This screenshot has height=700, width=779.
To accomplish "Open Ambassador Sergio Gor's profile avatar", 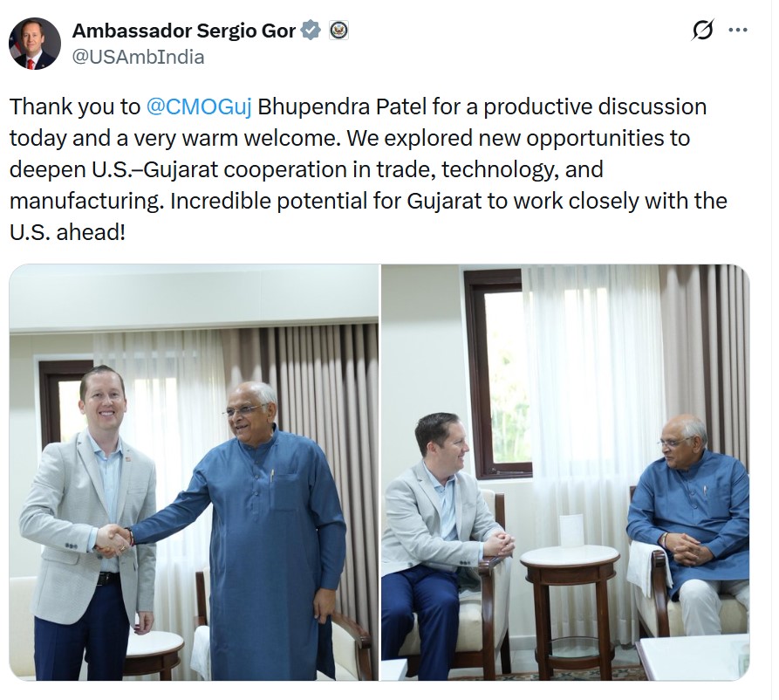I will [x=35, y=44].
